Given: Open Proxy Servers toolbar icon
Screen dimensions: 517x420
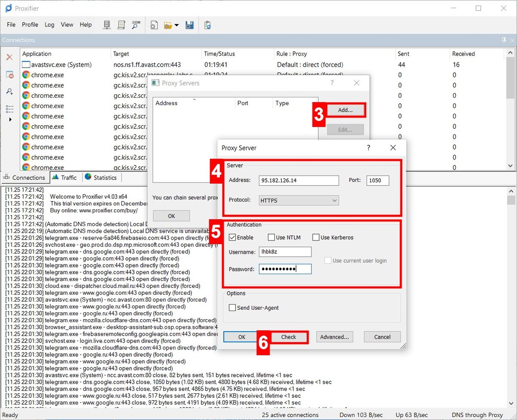Looking at the screenshot, I should [x=107, y=25].
